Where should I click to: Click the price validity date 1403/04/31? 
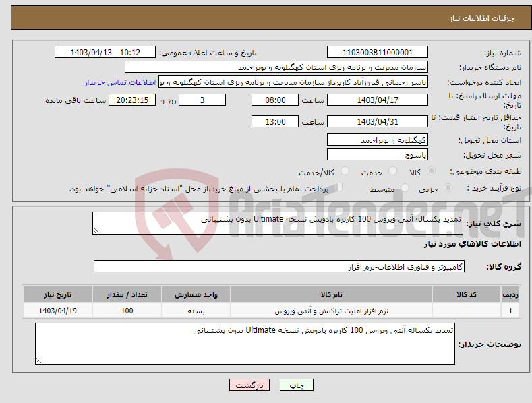click(378, 121)
